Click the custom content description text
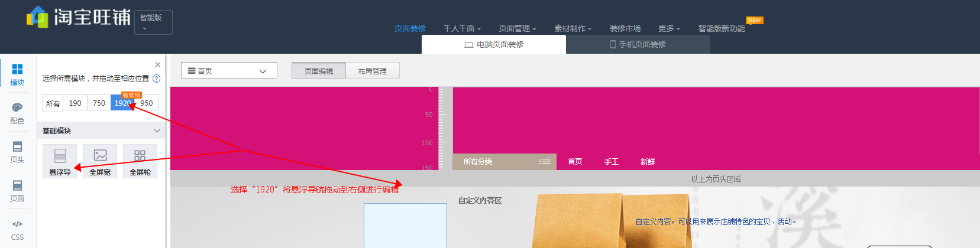Screen dimensions: 980x248 click(x=716, y=221)
